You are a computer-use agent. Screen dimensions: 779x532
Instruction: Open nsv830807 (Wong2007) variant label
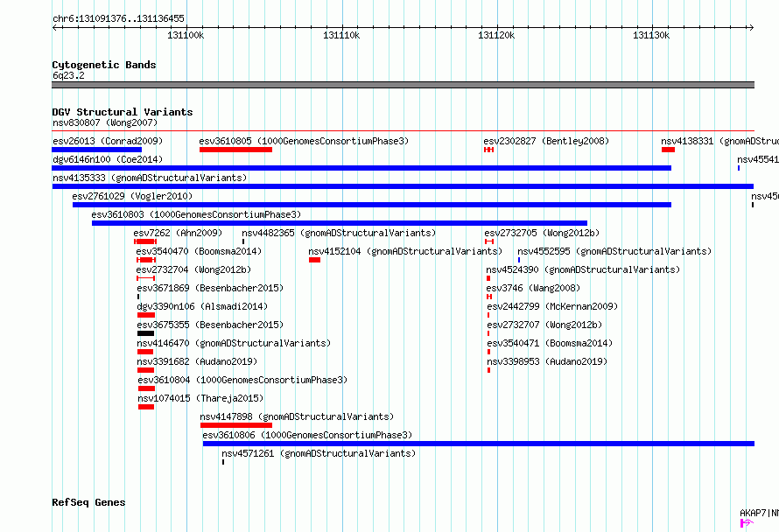coord(105,122)
